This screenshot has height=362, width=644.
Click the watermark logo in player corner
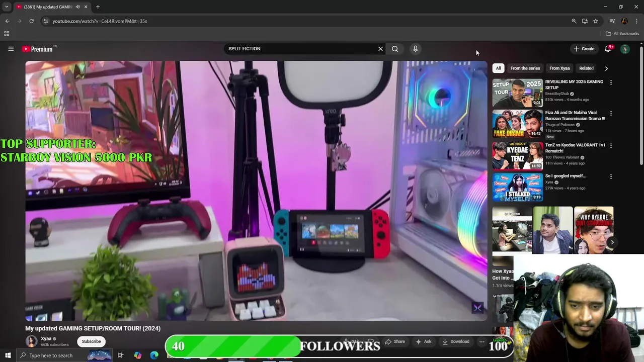pos(477,308)
